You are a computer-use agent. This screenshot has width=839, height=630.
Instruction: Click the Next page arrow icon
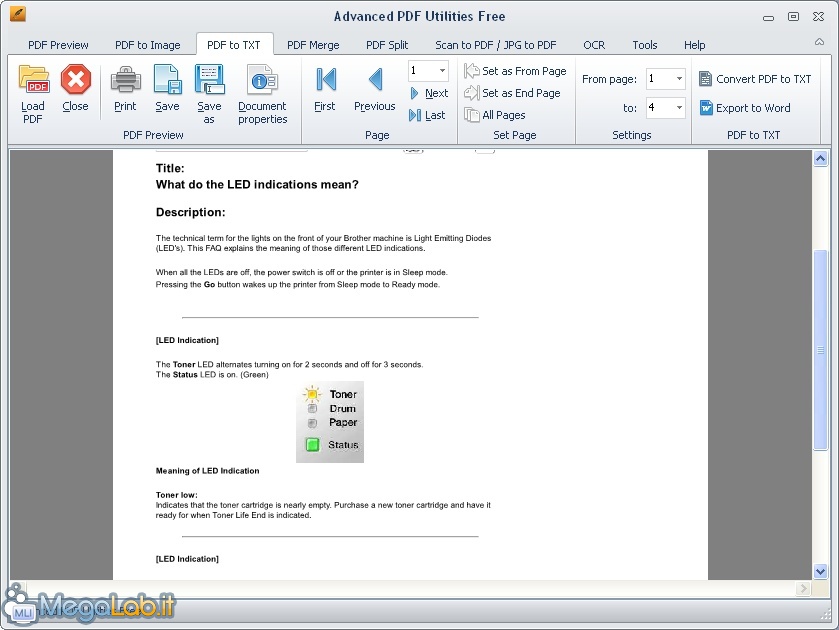(x=414, y=93)
